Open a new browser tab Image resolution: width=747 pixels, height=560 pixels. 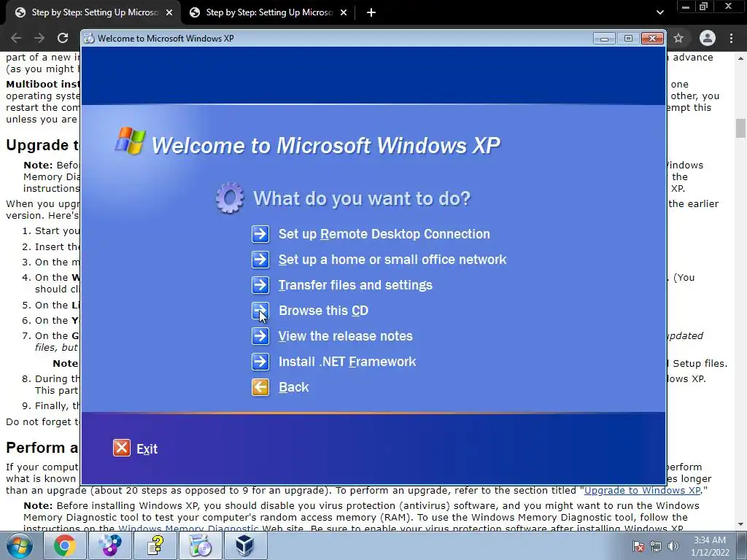(x=371, y=13)
